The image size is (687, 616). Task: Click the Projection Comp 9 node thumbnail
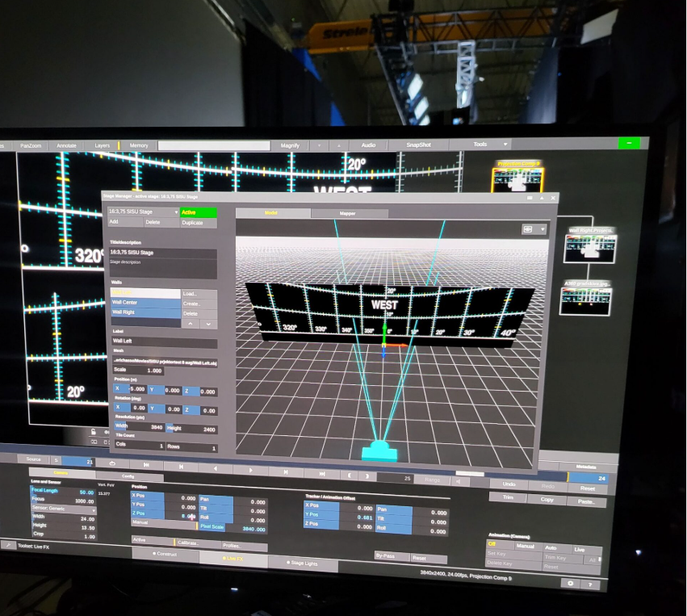[x=517, y=179]
